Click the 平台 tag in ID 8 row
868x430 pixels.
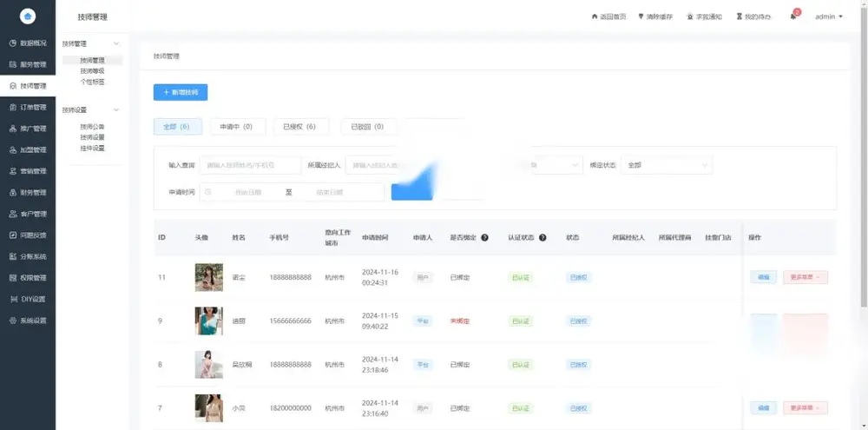[423, 365]
